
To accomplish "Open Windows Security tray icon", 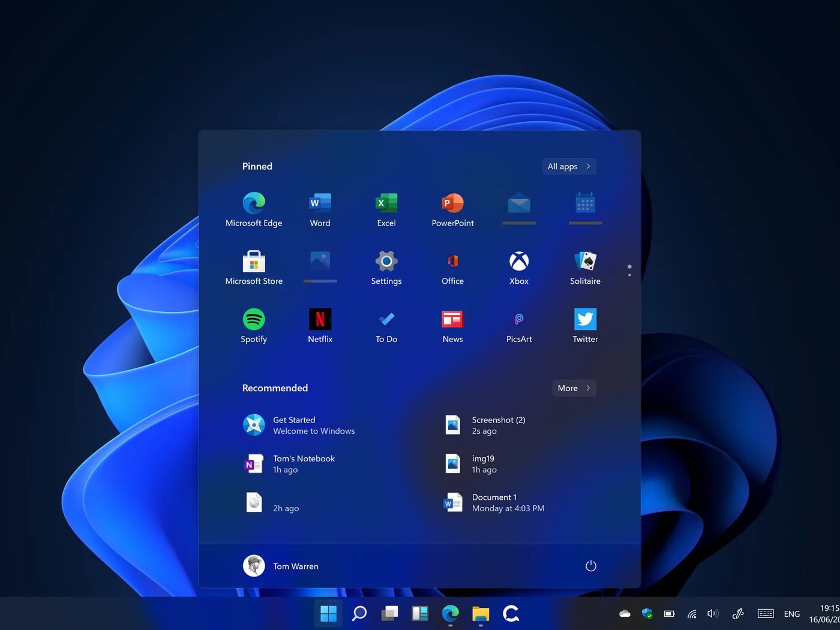I will tap(647, 613).
